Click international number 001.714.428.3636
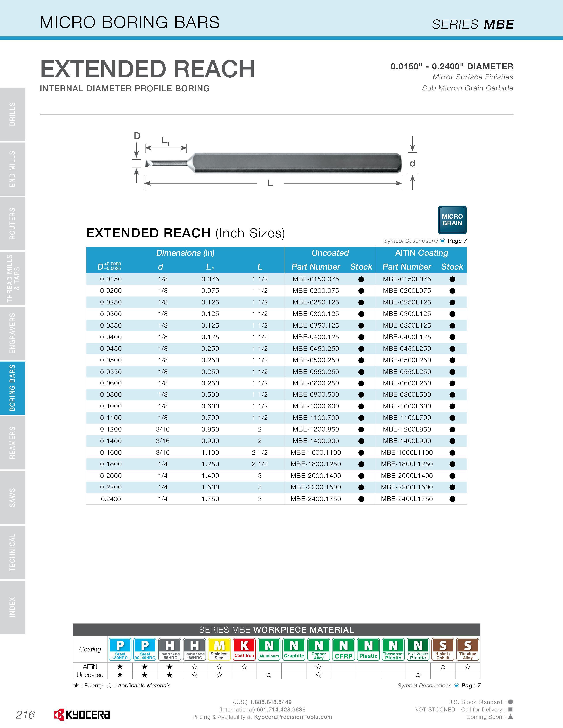Viewport: 563px width, 728px height. 281,710
